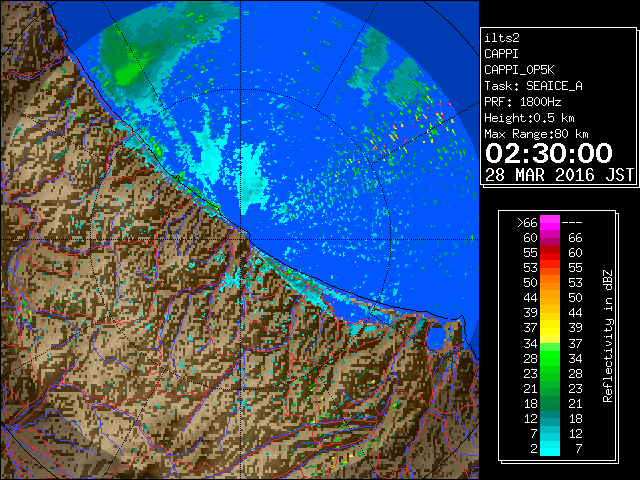The width and height of the screenshot is (640, 480).
Task: Click the 'Reflectivity in dBZ' axis label
Action: coord(608,336)
